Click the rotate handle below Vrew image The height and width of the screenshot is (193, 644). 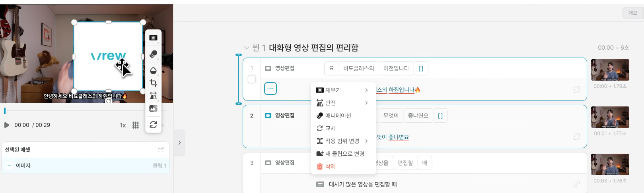click(109, 101)
